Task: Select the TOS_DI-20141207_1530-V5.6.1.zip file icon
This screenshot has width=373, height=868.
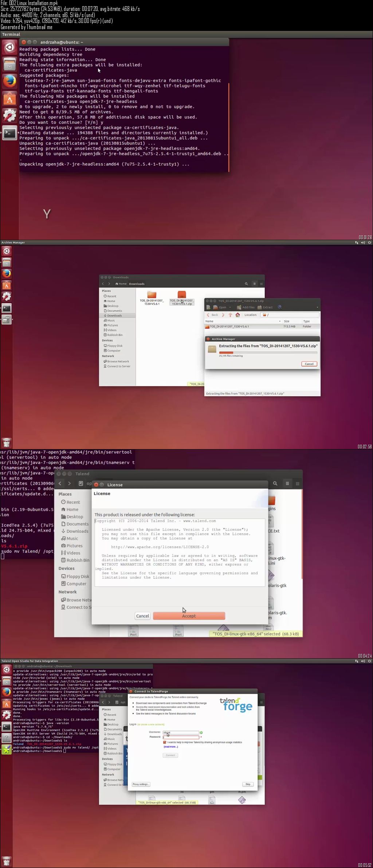Action: (181, 298)
